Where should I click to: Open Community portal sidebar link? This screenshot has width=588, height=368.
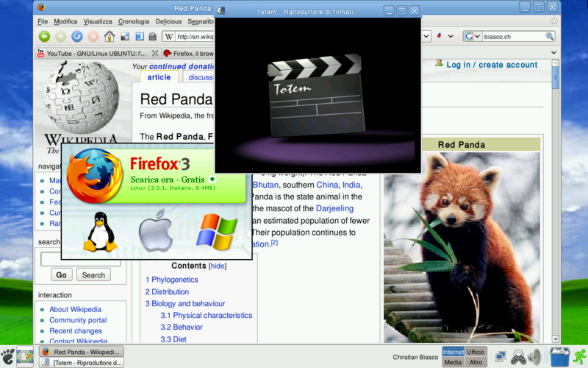pos(78,320)
